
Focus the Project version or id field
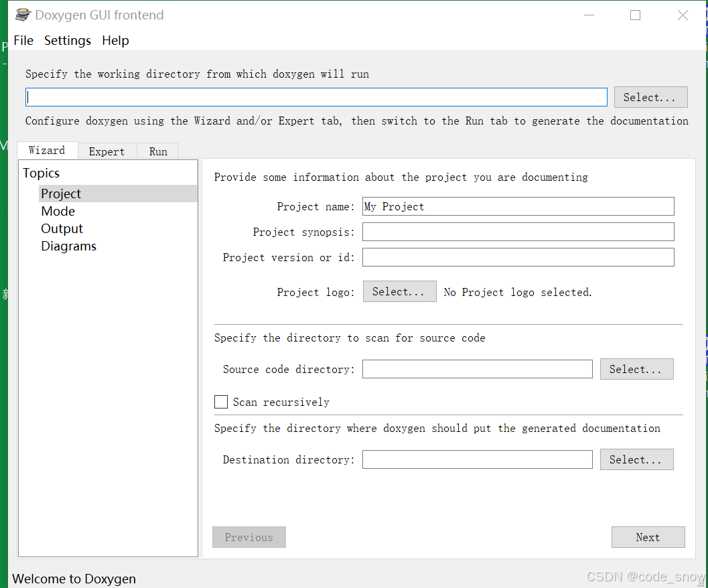click(x=518, y=257)
